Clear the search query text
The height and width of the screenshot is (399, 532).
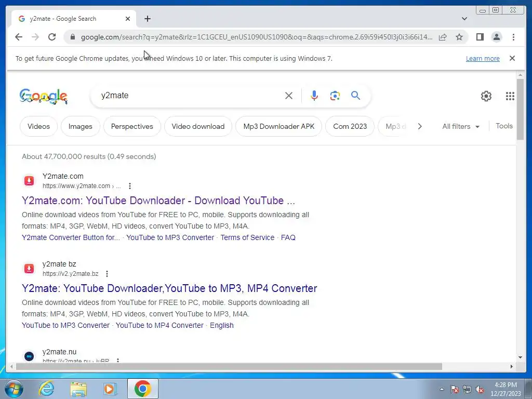click(289, 96)
